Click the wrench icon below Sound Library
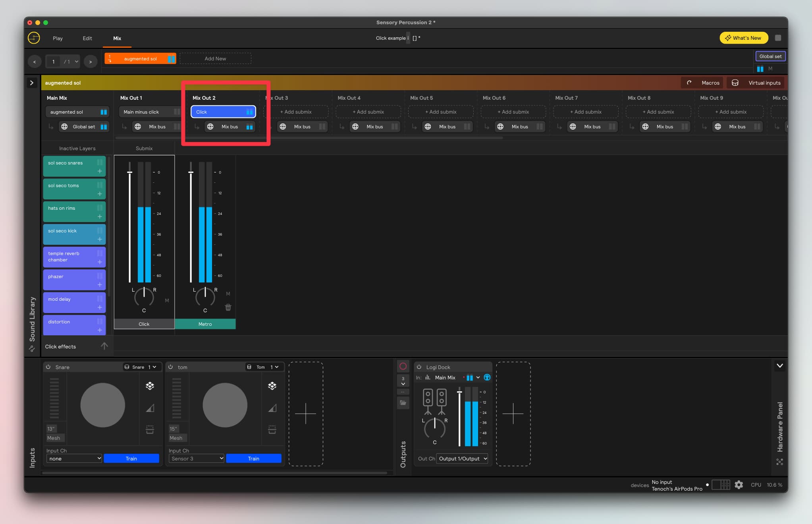This screenshot has height=524, width=812. [32, 349]
